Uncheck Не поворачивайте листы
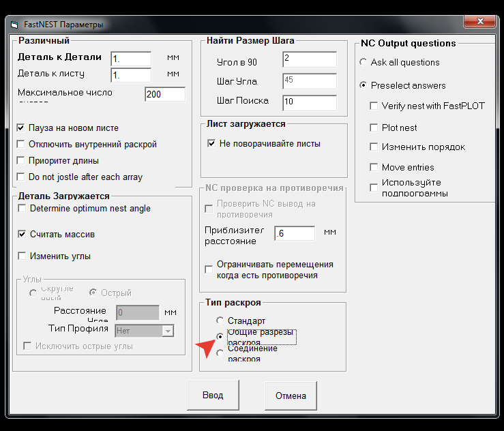 pyautogui.click(x=211, y=143)
